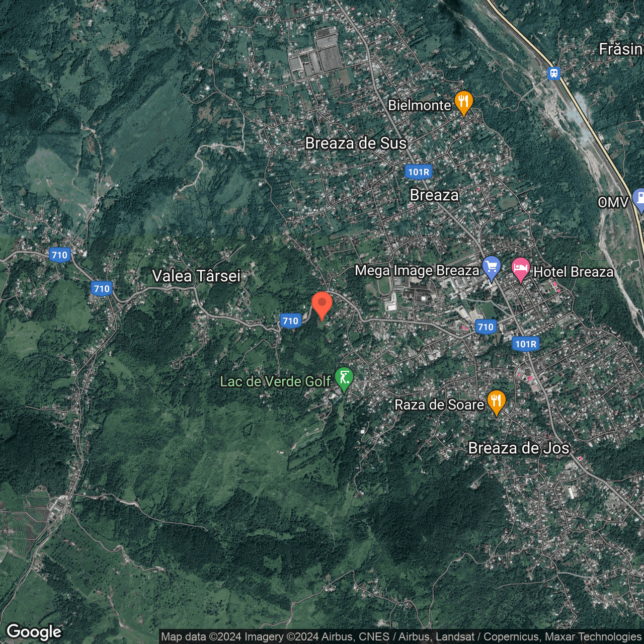
Task: Select the Valea Târsei place label
Action: tap(196, 276)
